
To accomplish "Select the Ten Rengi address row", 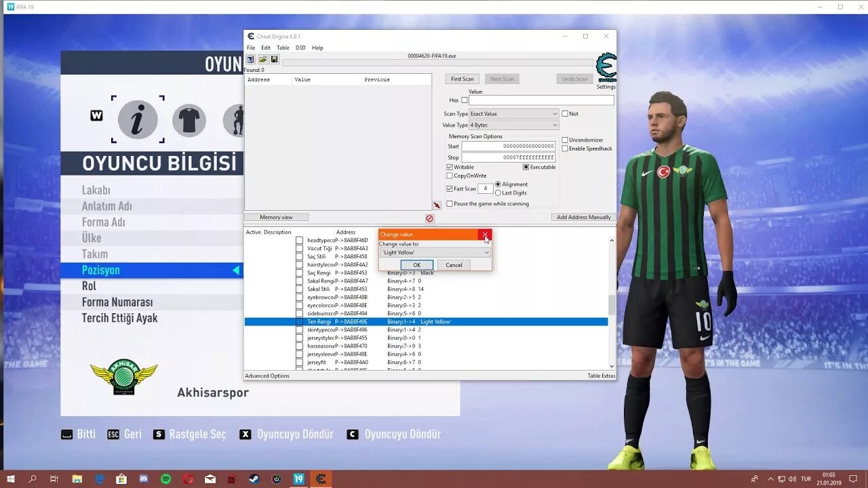I will (426, 322).
